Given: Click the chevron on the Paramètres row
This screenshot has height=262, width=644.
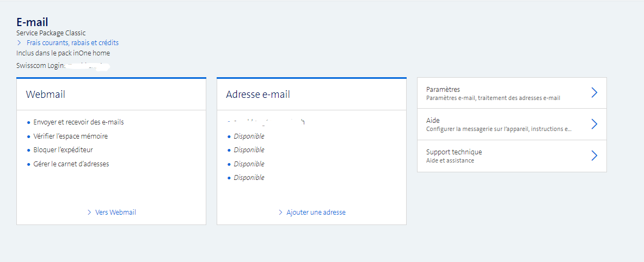Looking at the screenshot, I should click(594, 93).
